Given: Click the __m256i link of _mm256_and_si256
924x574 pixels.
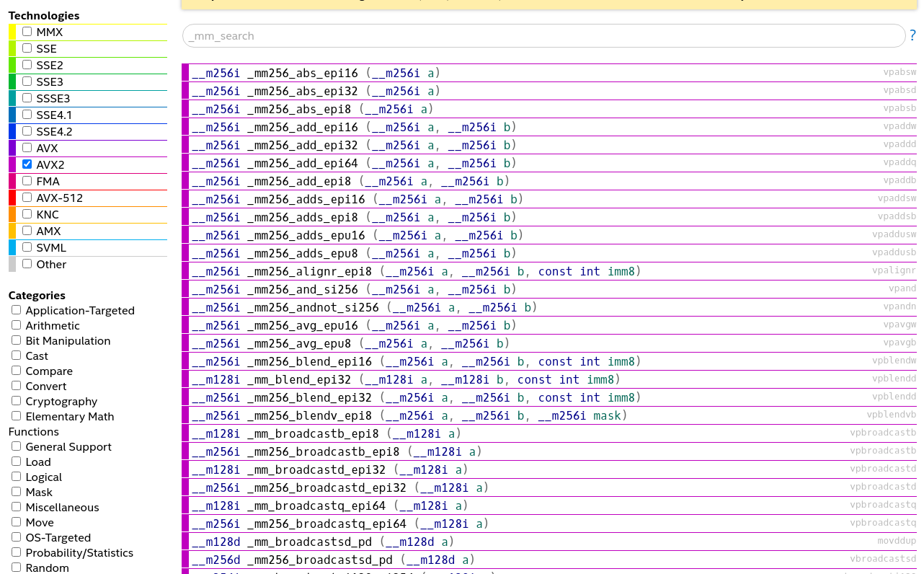Looking at the screenshot, I should point(216,289).
